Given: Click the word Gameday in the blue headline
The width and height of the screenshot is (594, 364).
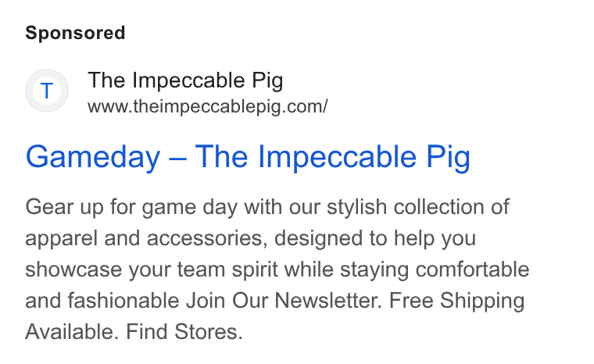Looking at the screenshot, I should click(x=93, y=158).
